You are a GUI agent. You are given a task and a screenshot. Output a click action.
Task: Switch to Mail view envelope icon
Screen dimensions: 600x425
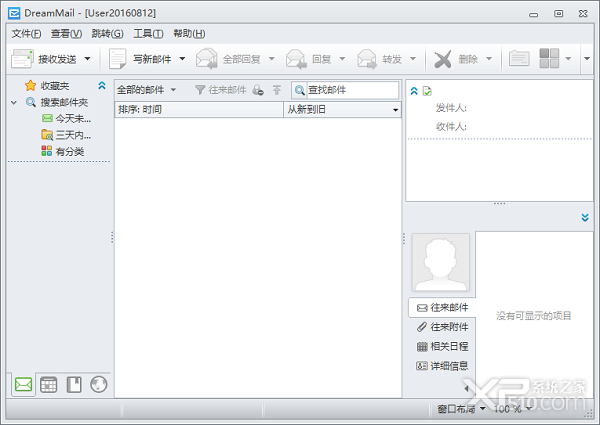23,384
